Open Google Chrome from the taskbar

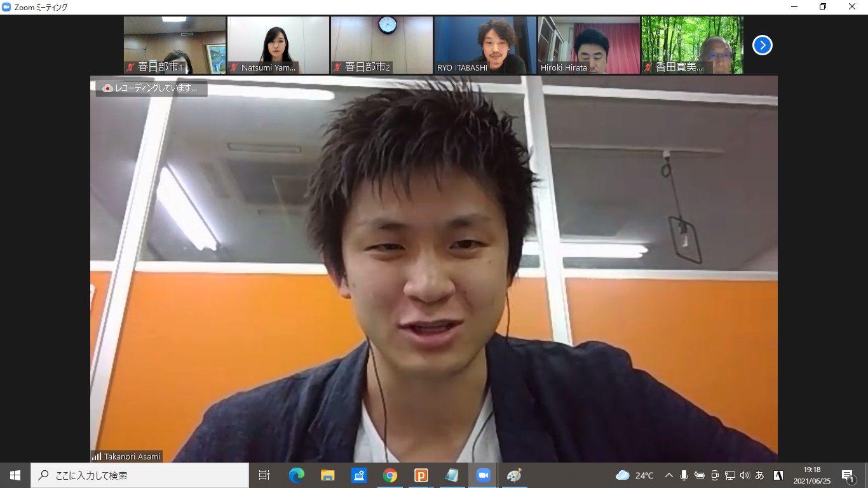click(390, 475)
